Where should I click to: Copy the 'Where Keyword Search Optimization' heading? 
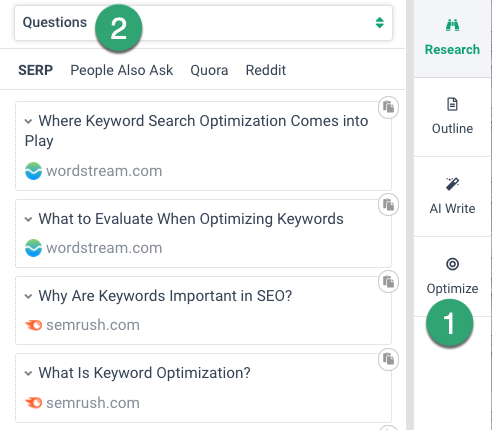coord(388,107)
